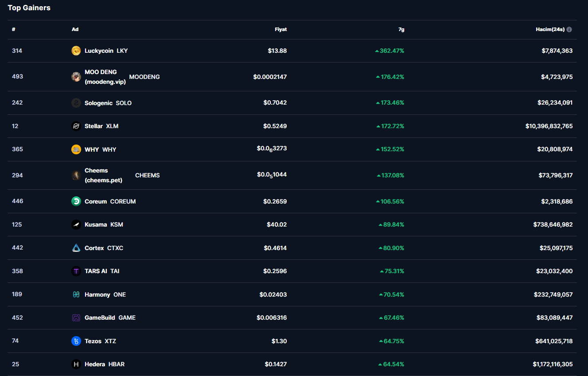
Task: Click the Hedera HBAR logo icon
Action: coord(76,364)
